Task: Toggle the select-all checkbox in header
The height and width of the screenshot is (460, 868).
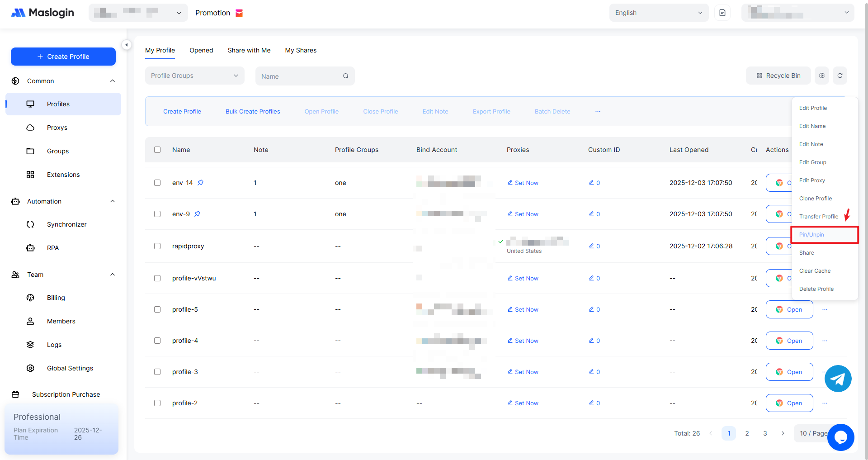Action: point(157,150)
